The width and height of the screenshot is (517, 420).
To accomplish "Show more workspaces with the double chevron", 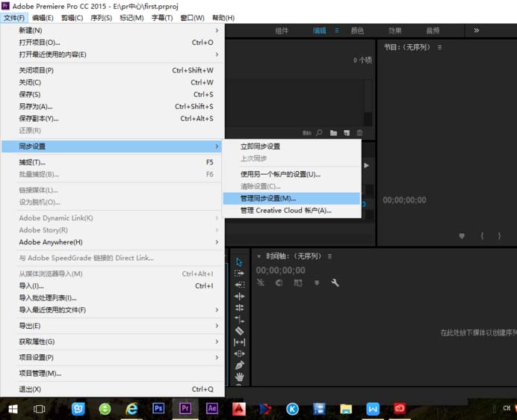I will click(476, 31).
